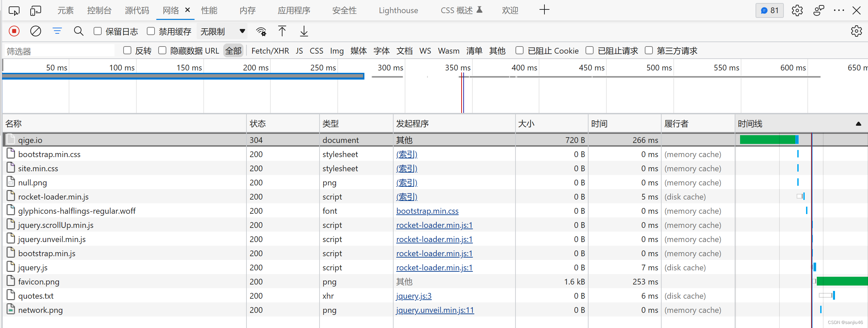Toggle the filter bar icon
Image resolution: width=868 pixels, height=328 pixels.
point(57,31)
